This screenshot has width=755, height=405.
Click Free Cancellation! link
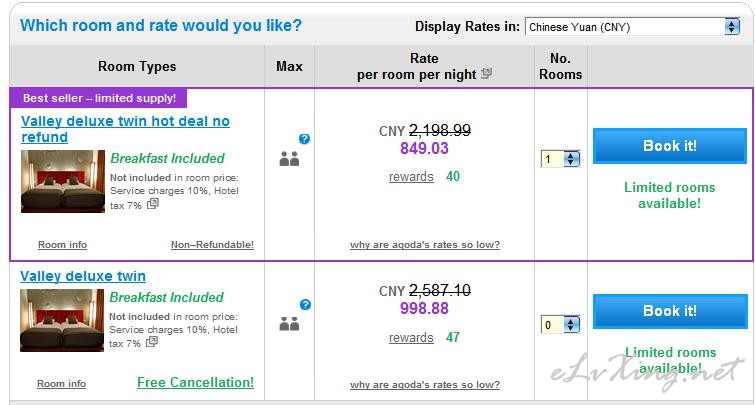pyautogui.click(x=195, y=382)
